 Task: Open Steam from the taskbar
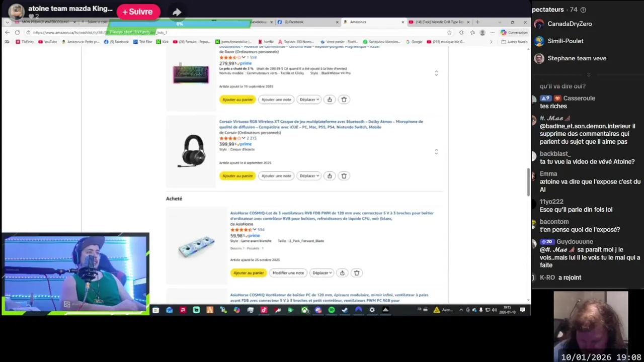pos(345,310)
